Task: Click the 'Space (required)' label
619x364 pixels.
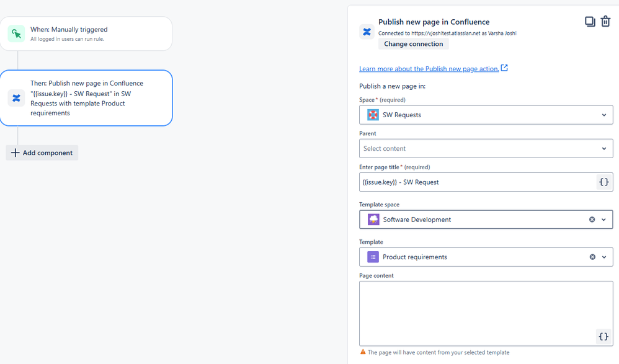Action: tap(382, 100)
